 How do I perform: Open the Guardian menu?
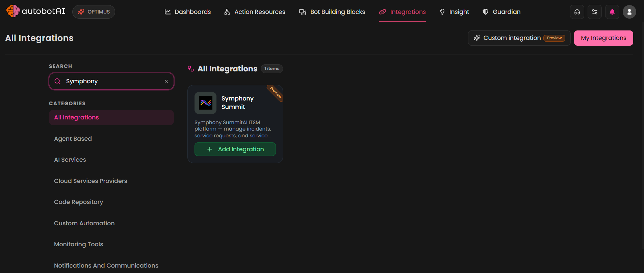tap(501, 12)
